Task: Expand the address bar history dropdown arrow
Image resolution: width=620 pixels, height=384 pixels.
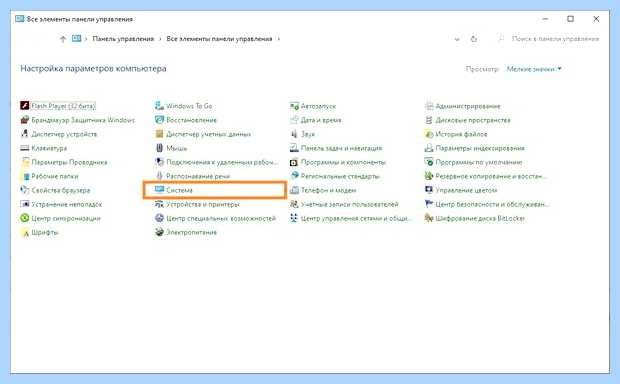Action: click(457, 39)
